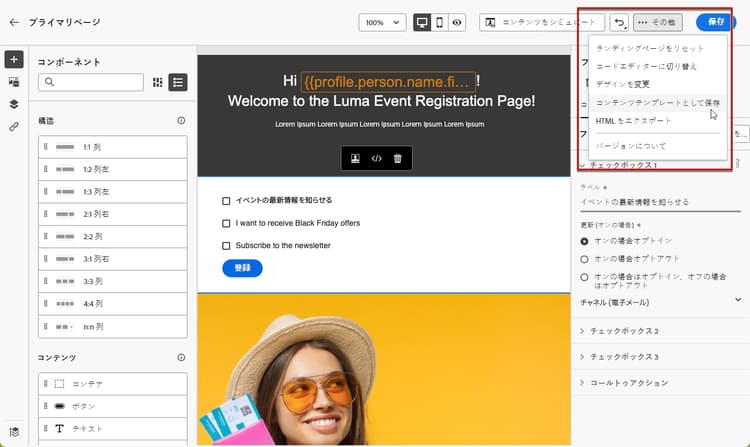This screenshot has height=447, width=750.
Task: Select the テキスト component icon
Action: [59, 428]
